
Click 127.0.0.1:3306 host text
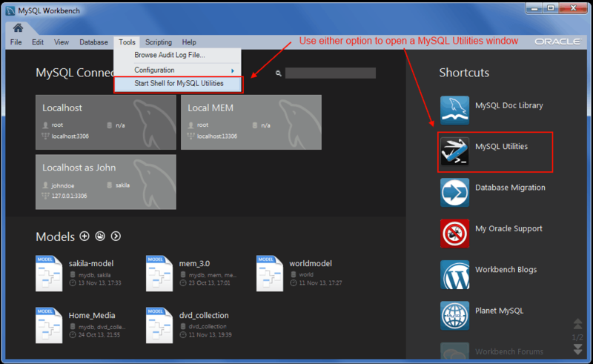pos(69,196)
